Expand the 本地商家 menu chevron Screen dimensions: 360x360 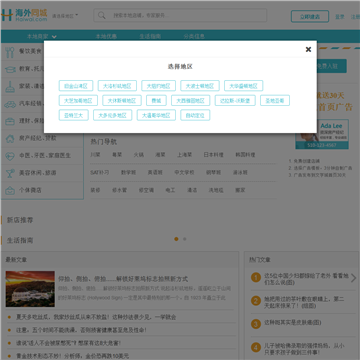54,37
